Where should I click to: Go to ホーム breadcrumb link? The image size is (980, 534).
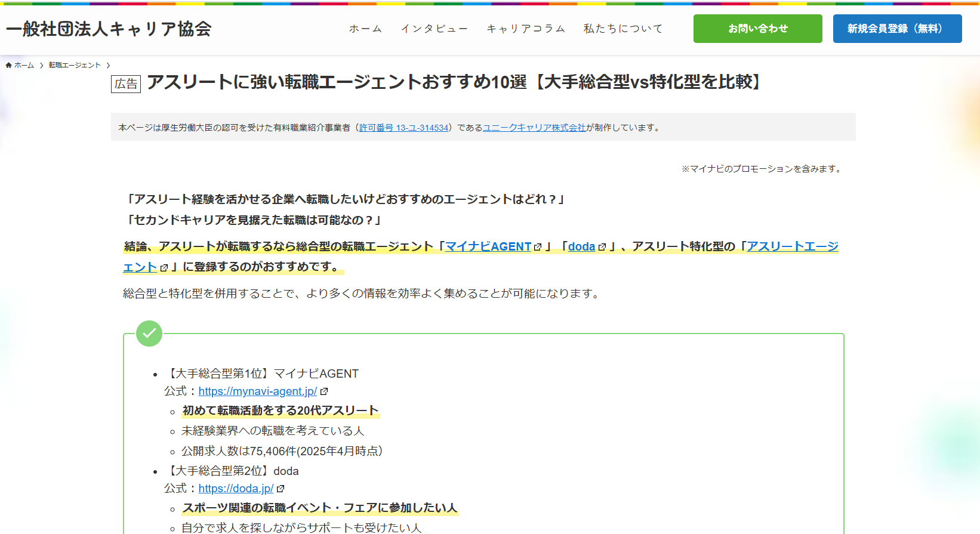pos(24,65)
